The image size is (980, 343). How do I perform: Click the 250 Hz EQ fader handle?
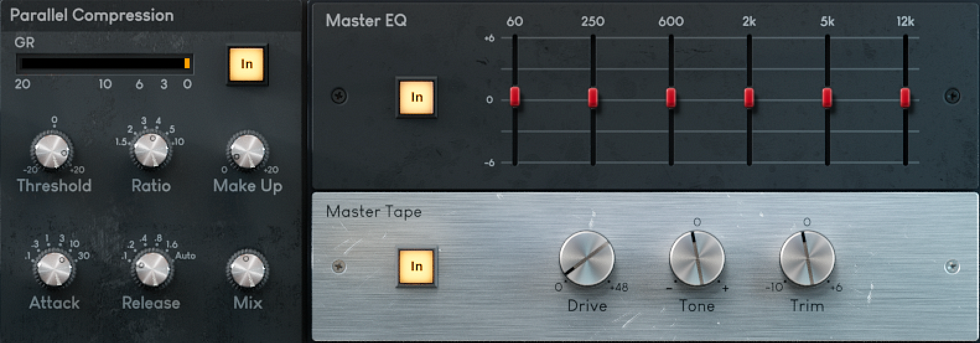[593, 97]
